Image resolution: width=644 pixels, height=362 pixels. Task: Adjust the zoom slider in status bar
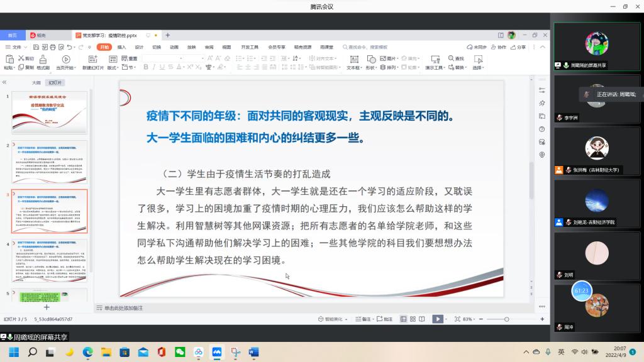506,319
